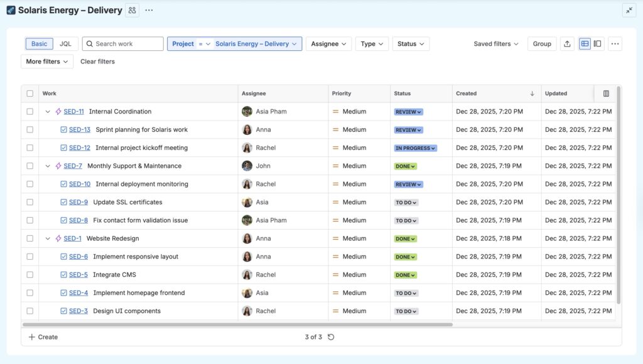Open the REVIEW status dropdown on SED-11
Viewport: 643px width, 364px height.
[x=408, y=111]
